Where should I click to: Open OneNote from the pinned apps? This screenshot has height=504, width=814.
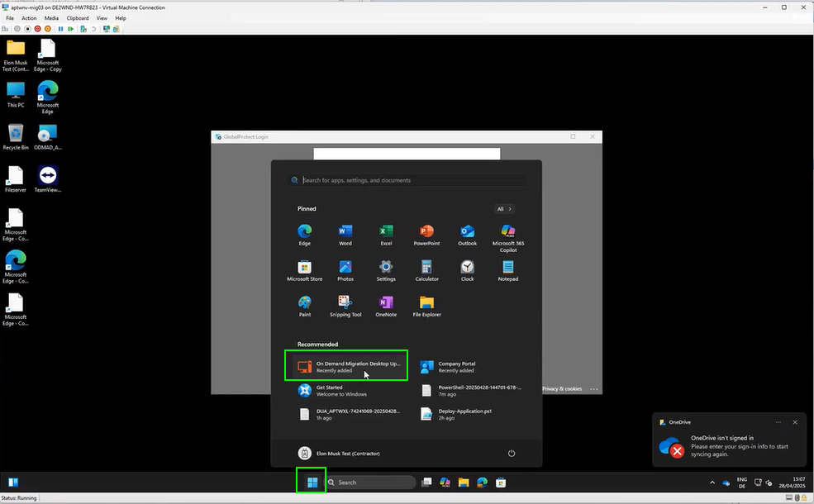coord(386,307)
